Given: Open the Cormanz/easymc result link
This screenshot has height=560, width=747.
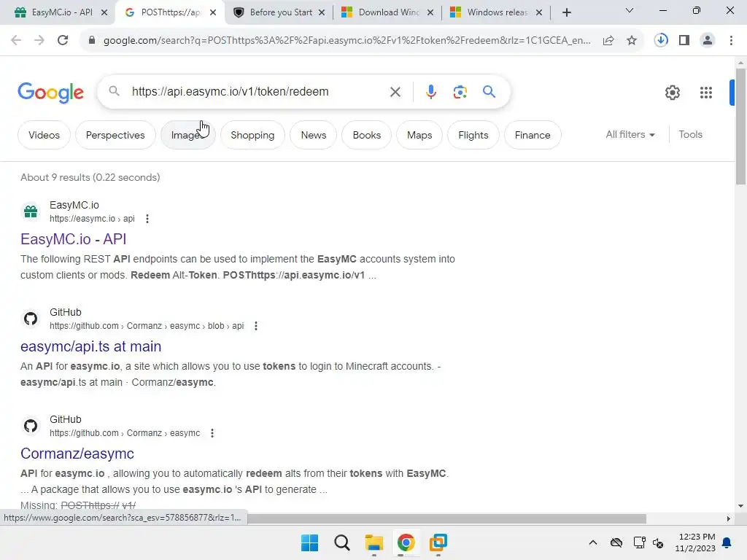Looking at the screenshot, I should (77, 454).
